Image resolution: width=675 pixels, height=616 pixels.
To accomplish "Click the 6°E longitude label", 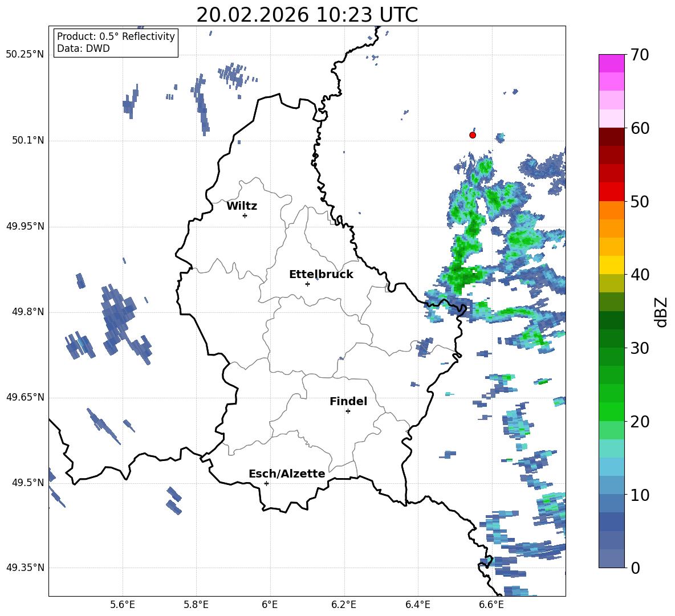I will pos(270,605).
